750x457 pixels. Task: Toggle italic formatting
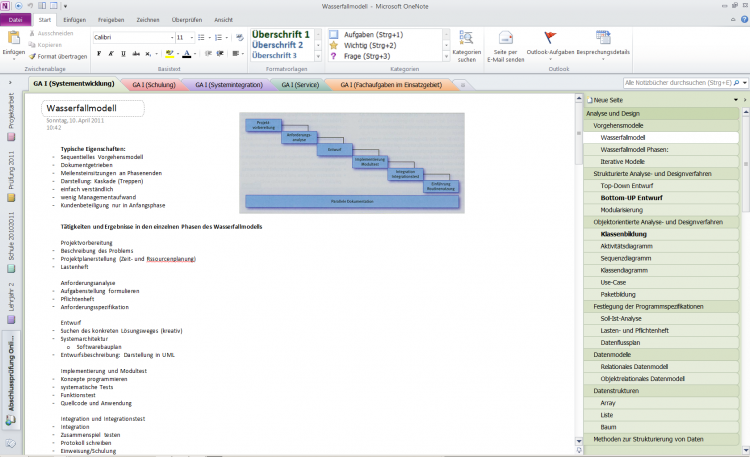tap(112, 53)
